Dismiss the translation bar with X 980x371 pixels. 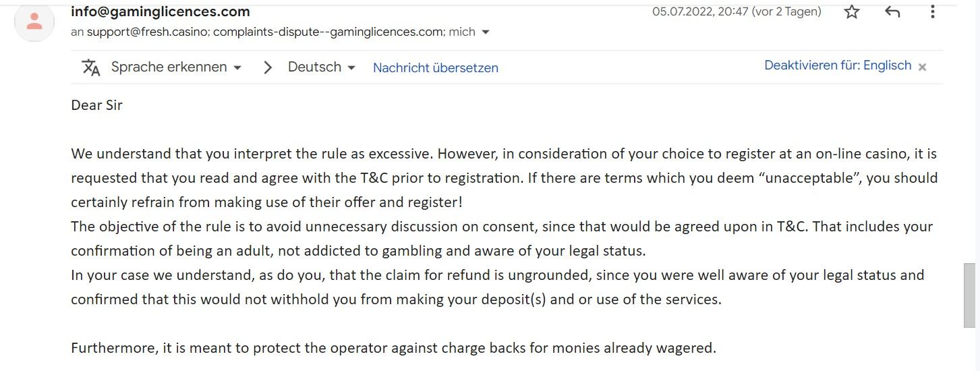pos(923,67)
